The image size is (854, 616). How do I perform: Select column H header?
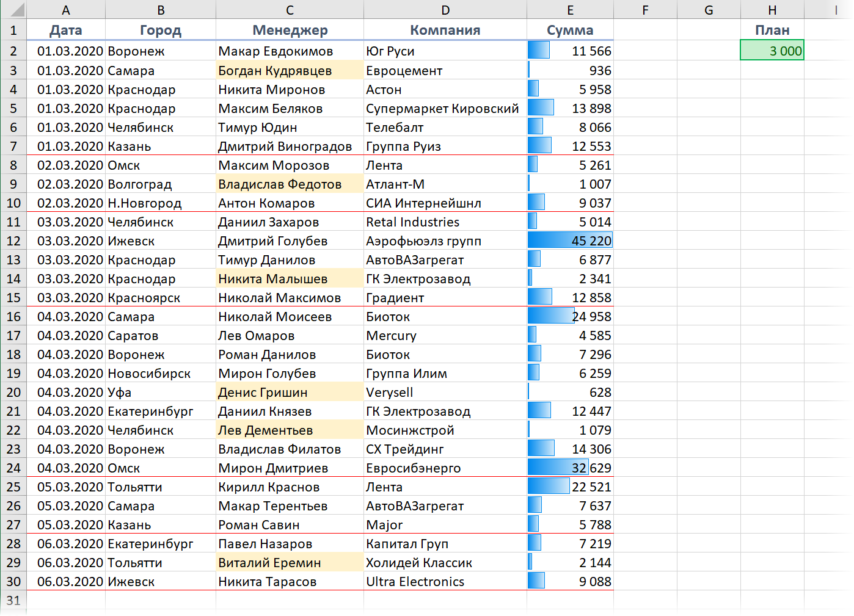coord(772,10)
